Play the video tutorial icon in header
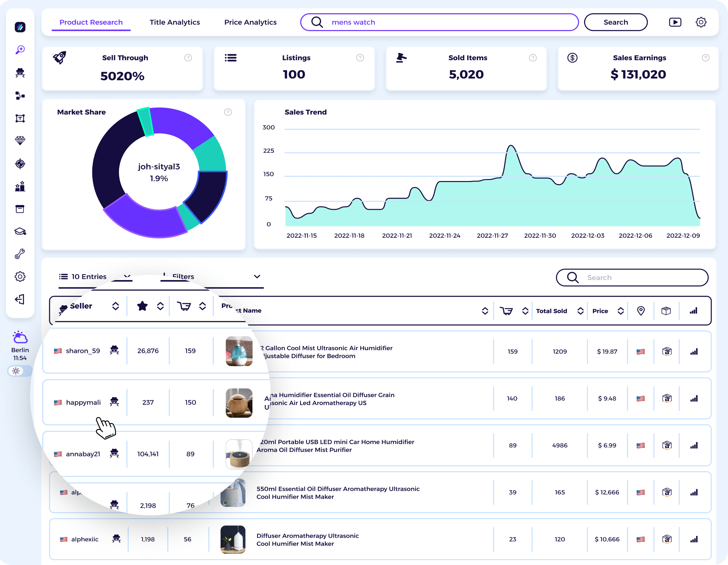 675,22
